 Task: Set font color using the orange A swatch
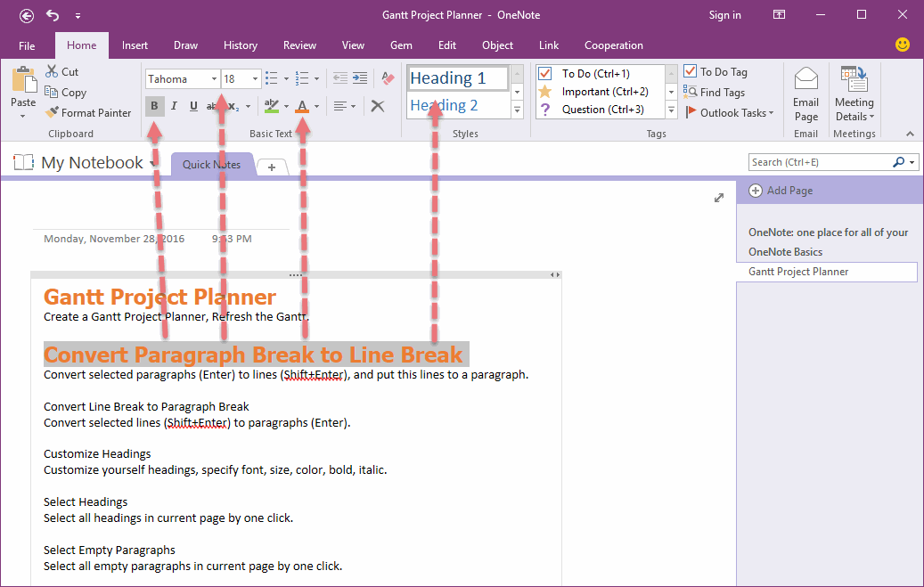[x=302, y=106]
